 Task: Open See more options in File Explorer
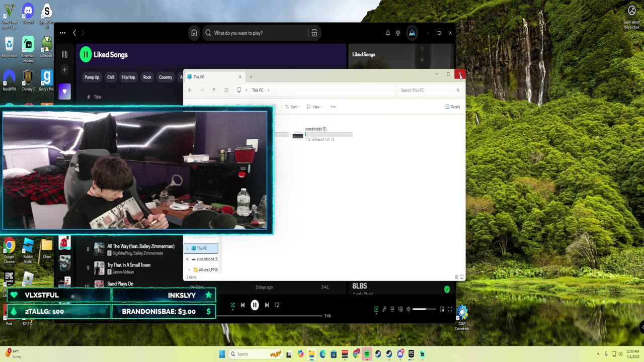point(333,107)
